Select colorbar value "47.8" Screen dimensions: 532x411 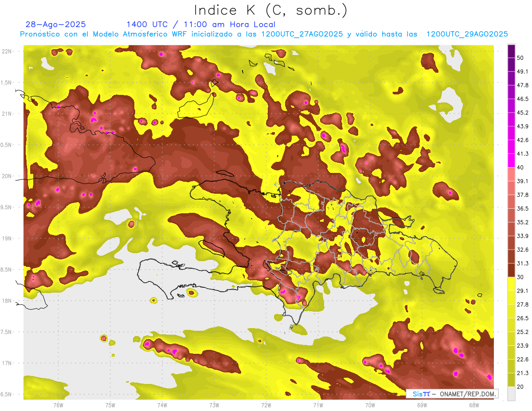(x=523, y=85)
